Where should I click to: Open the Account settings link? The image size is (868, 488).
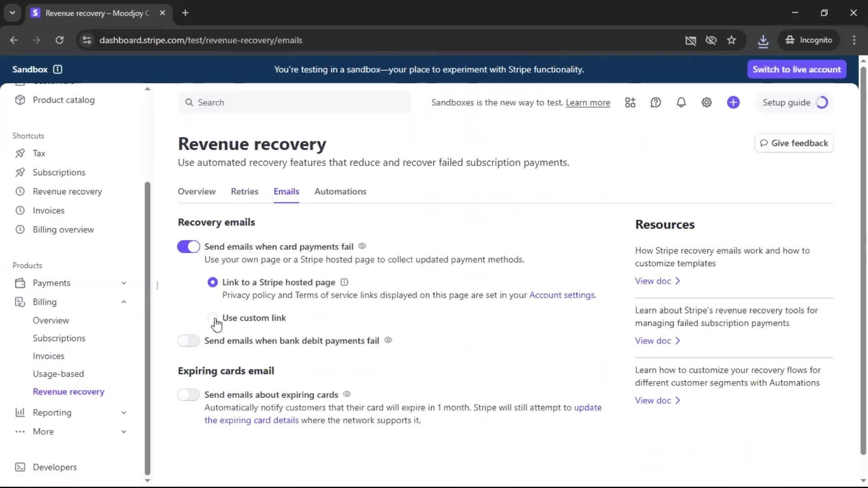[x=562, y=295]
